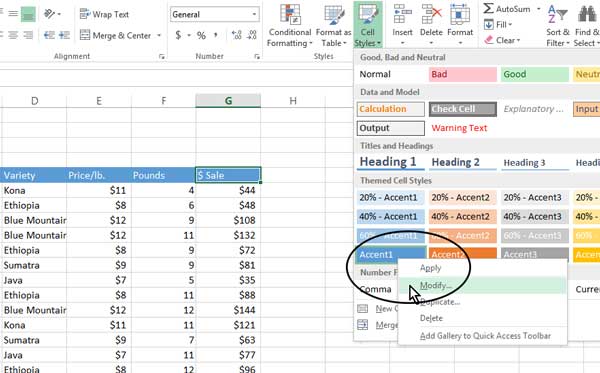Click Increase Indent icon

pos(64,36)
